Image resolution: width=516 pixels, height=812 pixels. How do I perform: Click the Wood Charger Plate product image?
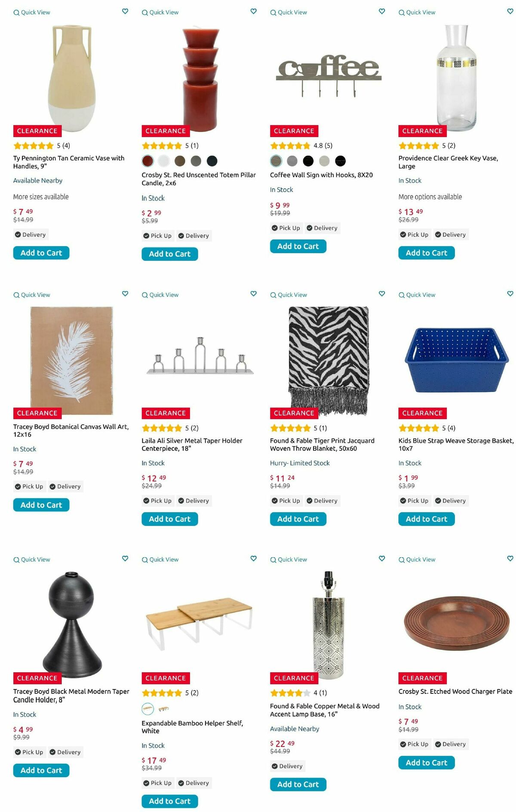tap(456, 623)
